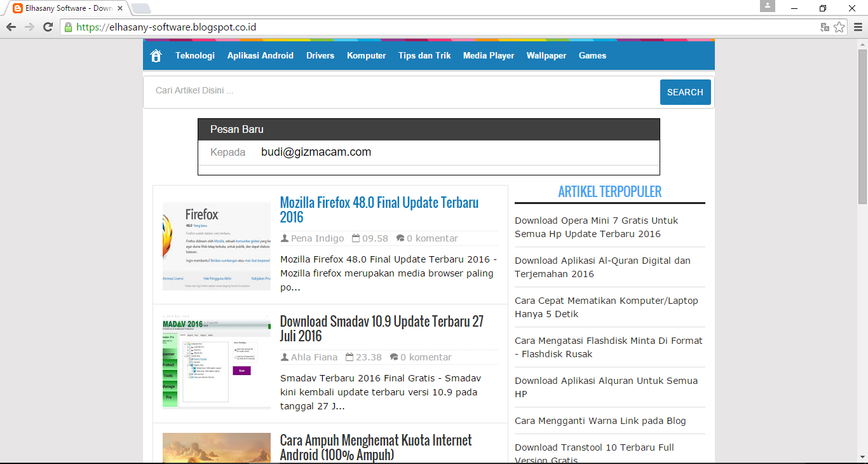Open Download Aplikasi Alquran Untuk Semua HP
This screenshot has height=464, width=868.
pyautogui.click(x=606, y=388)
